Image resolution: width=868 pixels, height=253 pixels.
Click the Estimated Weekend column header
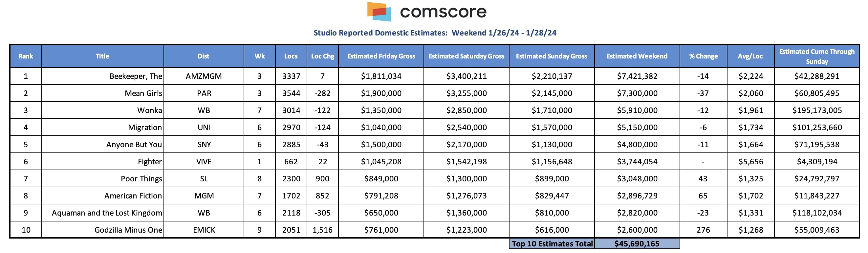point(637,56)
